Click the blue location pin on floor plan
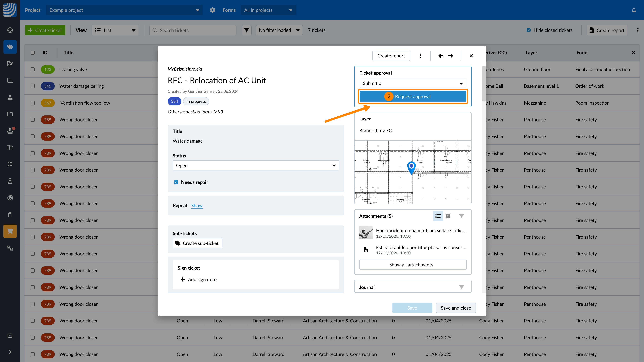This screenshot has height=362, width=644. click(x=411, y=167)
